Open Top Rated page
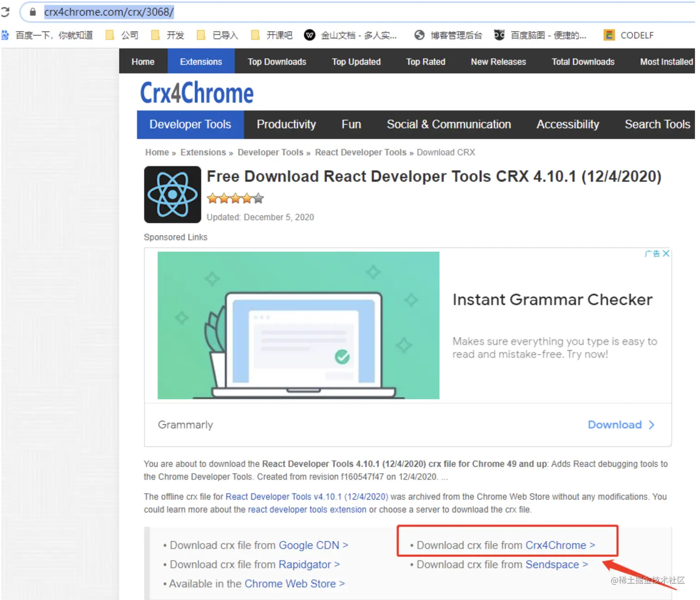This screenshot has height=600, width=700. pos(426,62)
